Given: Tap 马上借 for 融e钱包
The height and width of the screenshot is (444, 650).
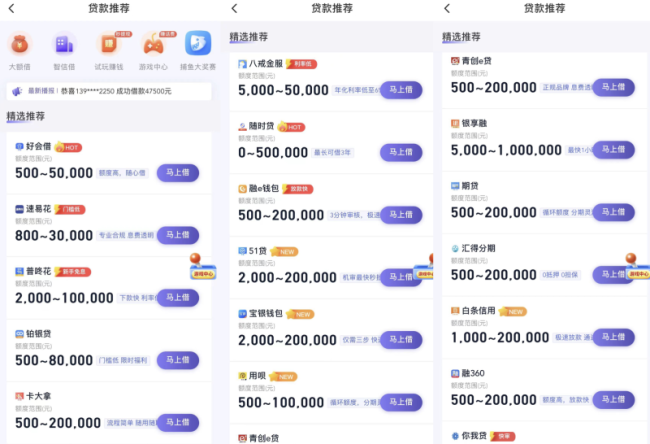Looking at the screenshot, I should [x=401, y=215].
